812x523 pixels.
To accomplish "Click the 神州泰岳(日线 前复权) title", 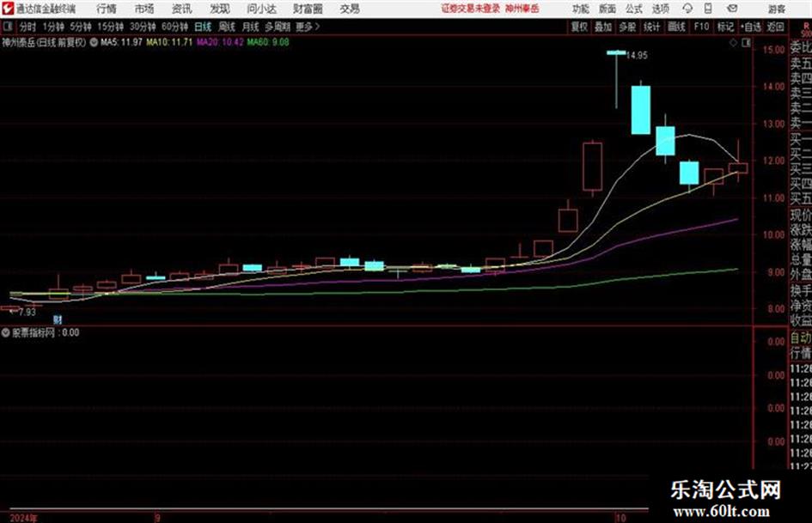I will pos(44,42).
